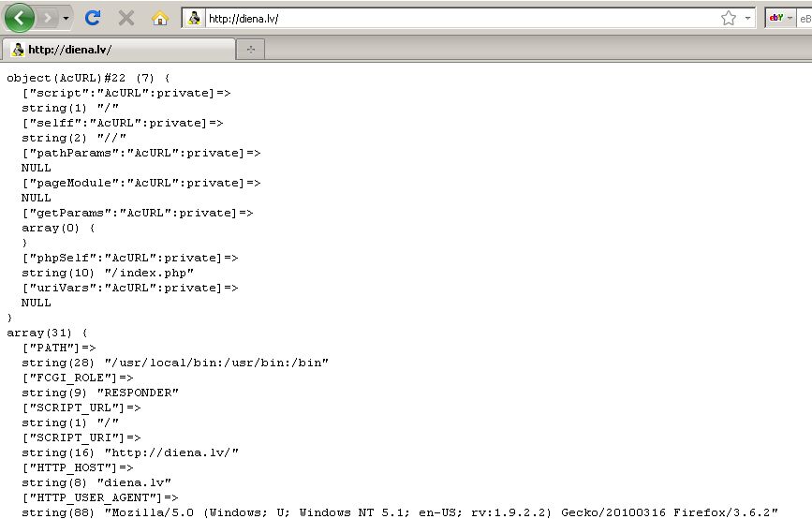Select the http://diena.lv/ tab
812x519 pixels.
(119, 50)
